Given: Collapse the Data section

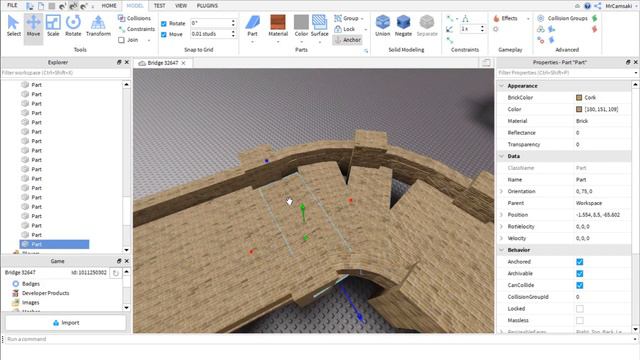Looking at the screenshot, I should coord(502,156).
